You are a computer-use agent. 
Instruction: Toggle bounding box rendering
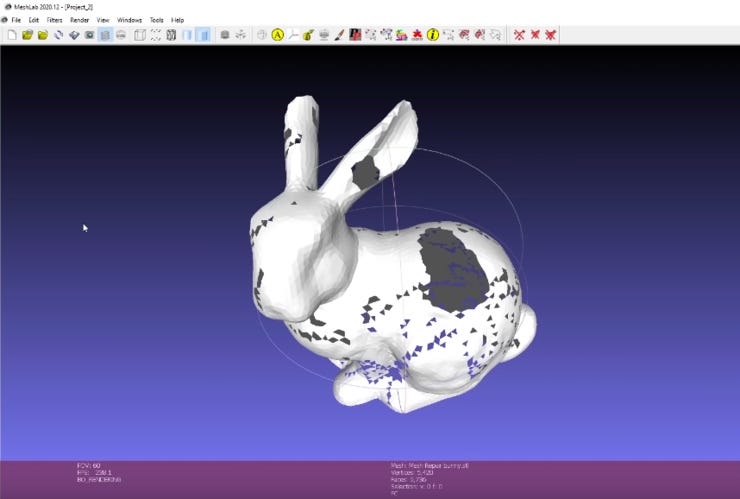point(140,34)
